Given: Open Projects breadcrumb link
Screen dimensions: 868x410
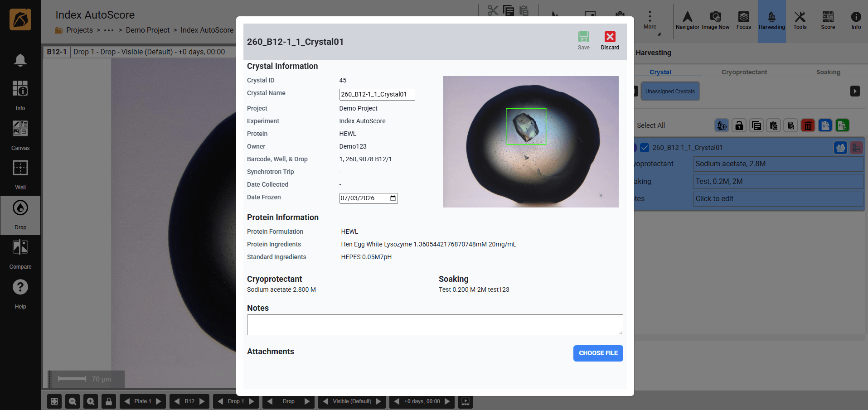Looking at the screenshot, I should tap(79, 30).
